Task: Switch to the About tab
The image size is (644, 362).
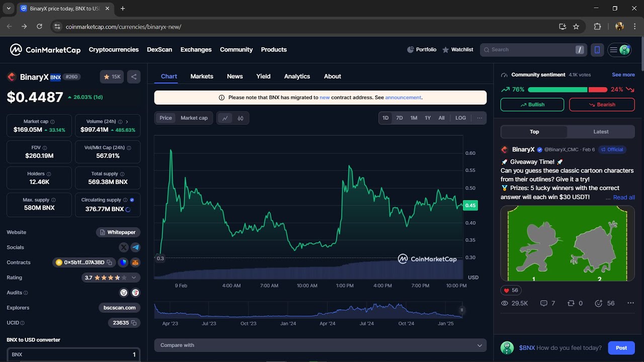Action: [x=333, y=76]
